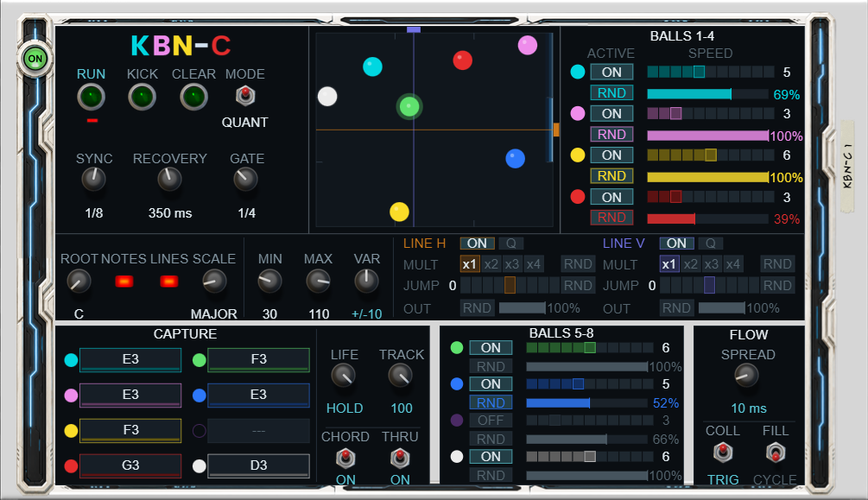The height and width of the screenshot is (500, 868).
Task: Click the KBN-C 1 side label tag
Action: 847,167
